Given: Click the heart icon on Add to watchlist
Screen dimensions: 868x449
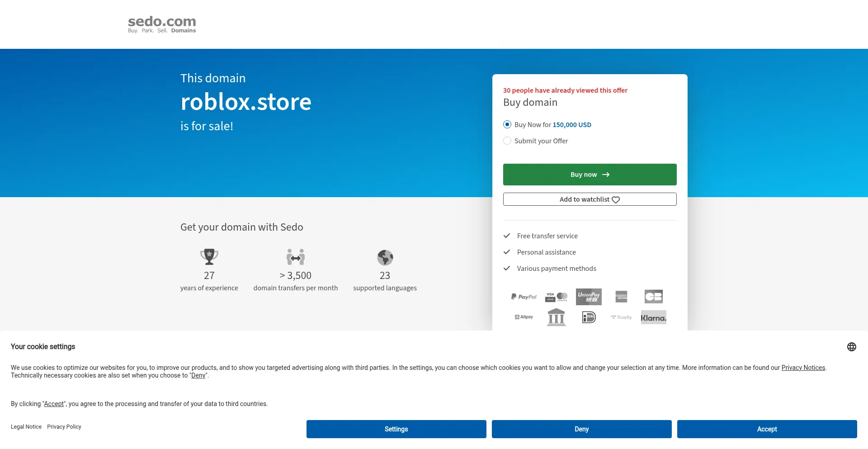Looking at the screenshot, I should point(616,199).
